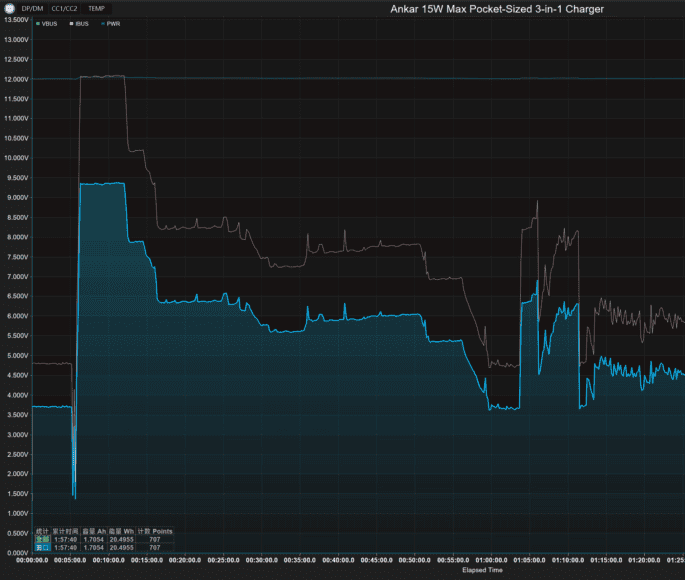Viewport: 685px width, 580px height.
Task: Click the Ah capacity column header
Action: tap(95, 531)
